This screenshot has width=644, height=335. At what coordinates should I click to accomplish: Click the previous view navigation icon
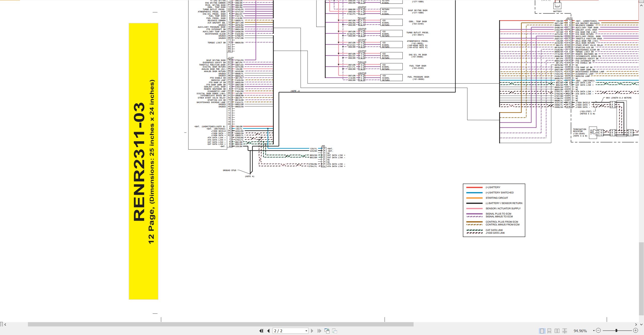tap(327, 331)
